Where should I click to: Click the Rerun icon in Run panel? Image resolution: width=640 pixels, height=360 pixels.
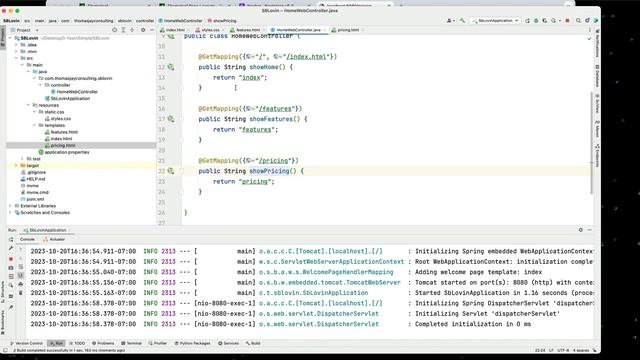(x=11, y=240)
